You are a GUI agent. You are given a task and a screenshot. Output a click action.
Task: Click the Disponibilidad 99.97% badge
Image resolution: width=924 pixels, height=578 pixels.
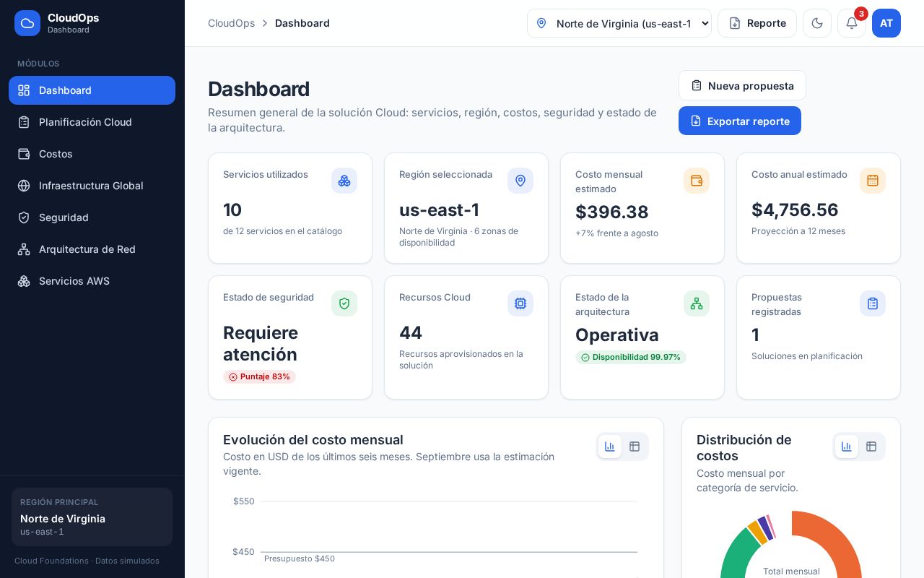click(631, 357)
